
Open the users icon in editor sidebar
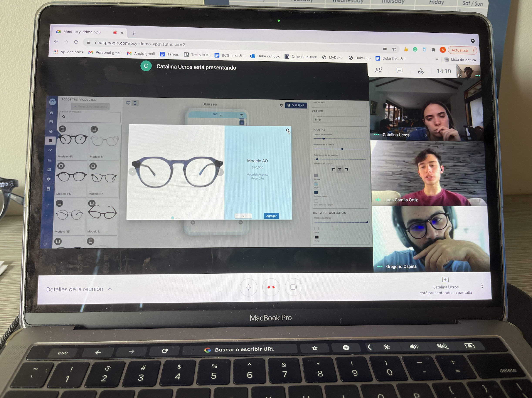click(50, 160)
